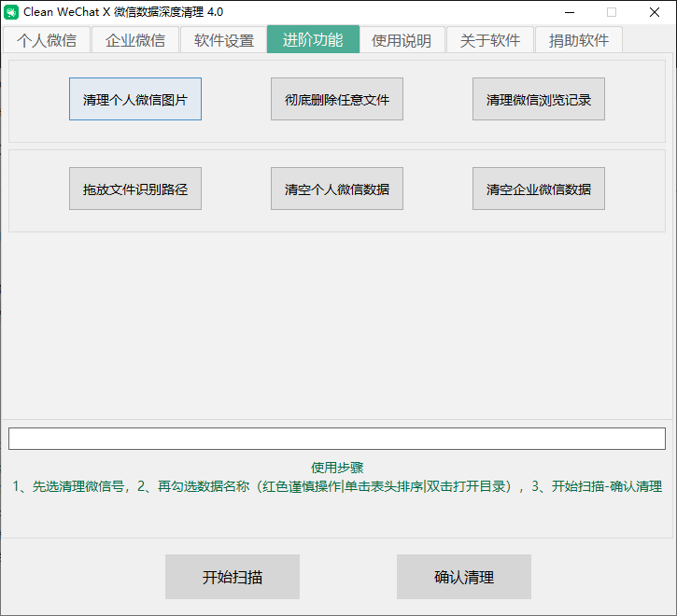
Task: Click the WeChat app icon in title bar
Action: 11,12
